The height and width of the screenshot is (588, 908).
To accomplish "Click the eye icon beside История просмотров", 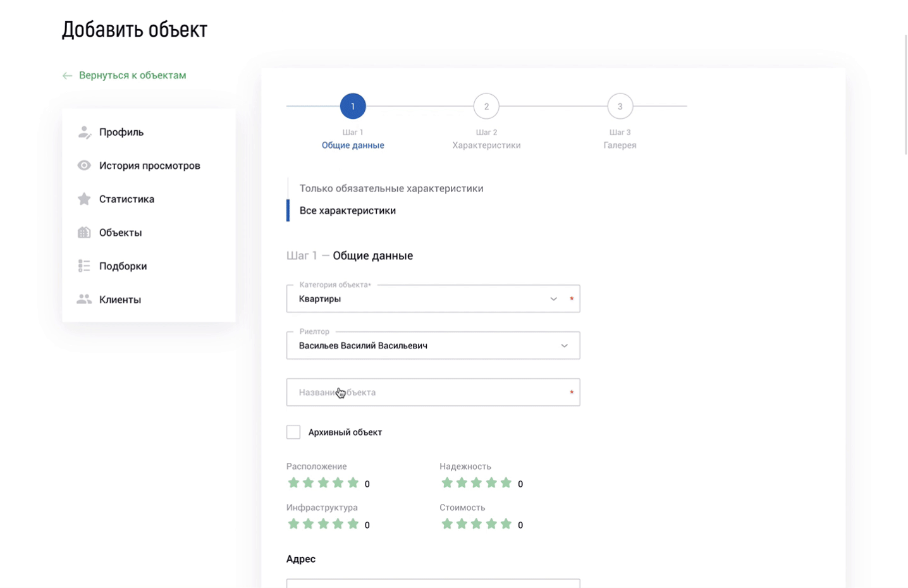I will pos(84,166).
